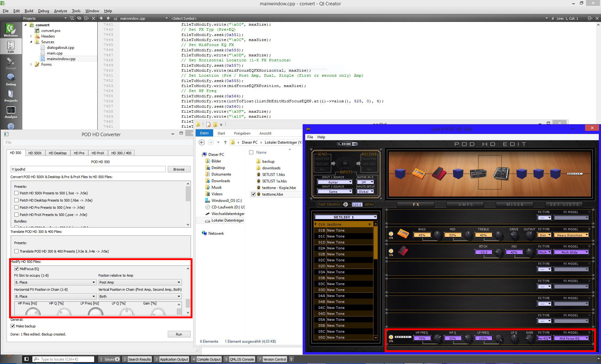Click the go back arrow in editor toolbar
The height and width of the screenshot is (364, 601).
click(x=101, y=18)
